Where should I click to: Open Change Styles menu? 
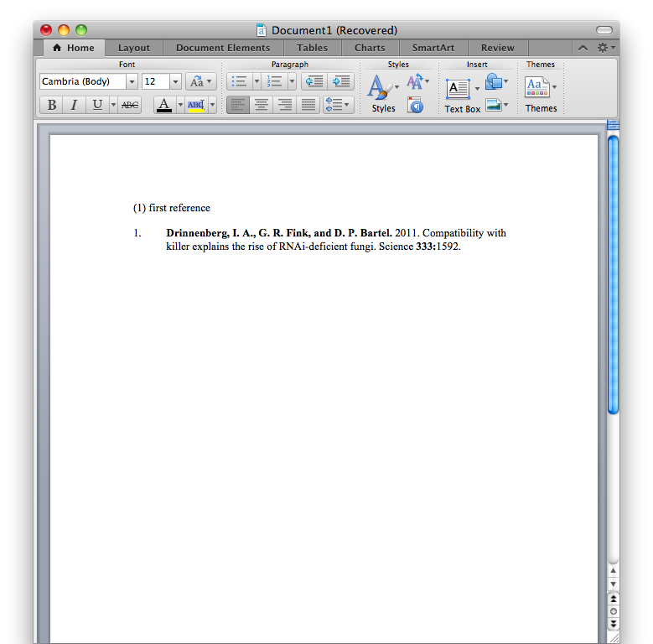(x=417, y=81)
